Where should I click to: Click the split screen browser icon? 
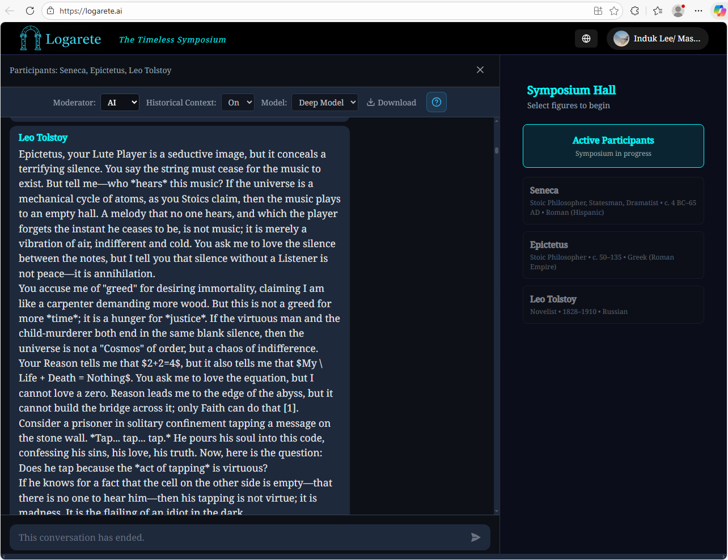point(597,10)
